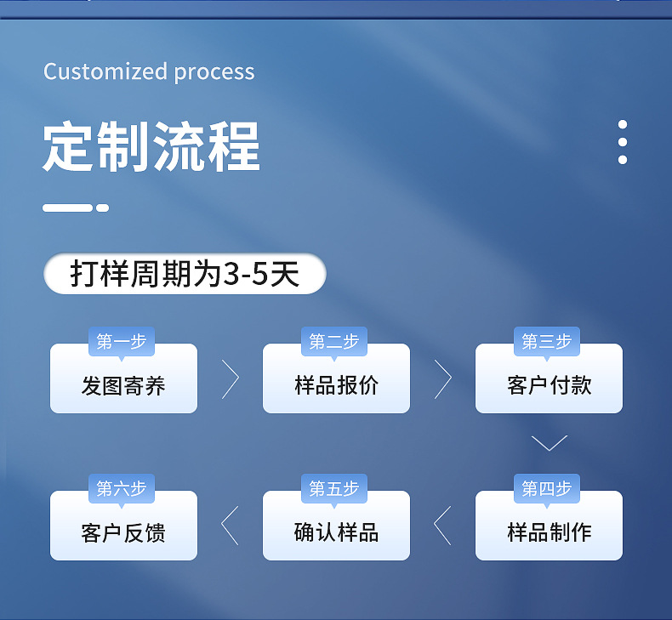Click right arrow between 发图寄养 and 样品报价
The image size is (672, 620).
[x=231, y=378]
